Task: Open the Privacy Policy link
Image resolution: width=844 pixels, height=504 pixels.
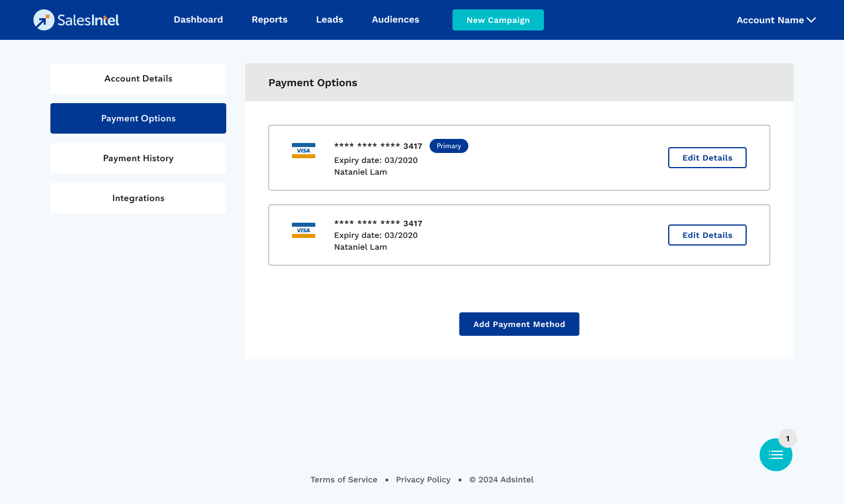Action: tap(423, 479)
